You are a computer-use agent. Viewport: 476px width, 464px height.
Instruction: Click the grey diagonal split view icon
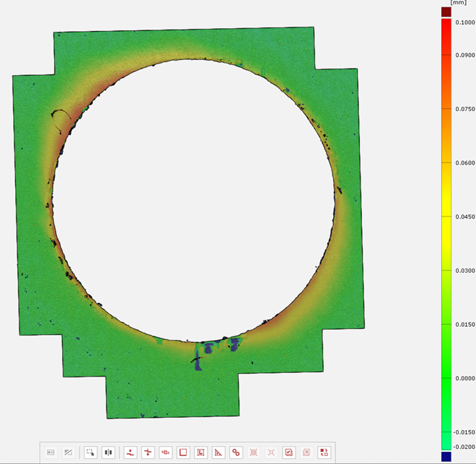(x=69, y=452)
